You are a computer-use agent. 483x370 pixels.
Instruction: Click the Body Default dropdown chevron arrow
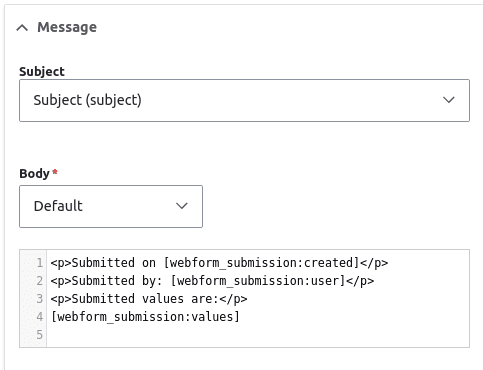click(182, 206)
